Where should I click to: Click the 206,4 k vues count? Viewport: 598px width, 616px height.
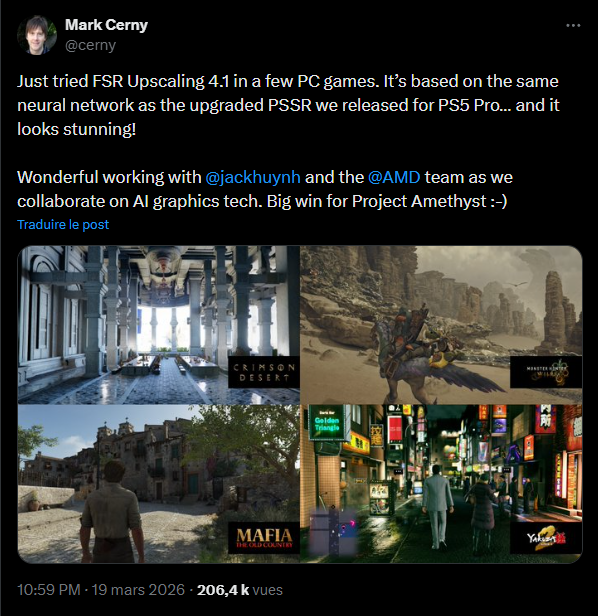pos(240,590)
